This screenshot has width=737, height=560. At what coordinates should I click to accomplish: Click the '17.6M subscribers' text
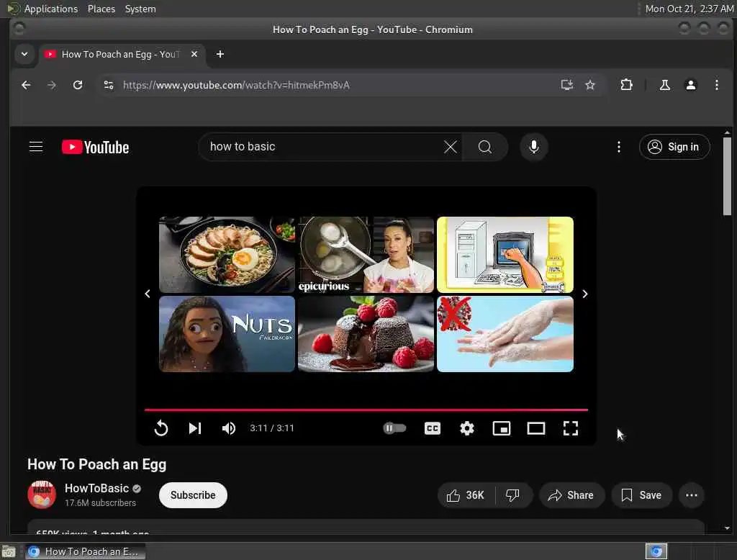pyautogui.click(x=100, y=502)
